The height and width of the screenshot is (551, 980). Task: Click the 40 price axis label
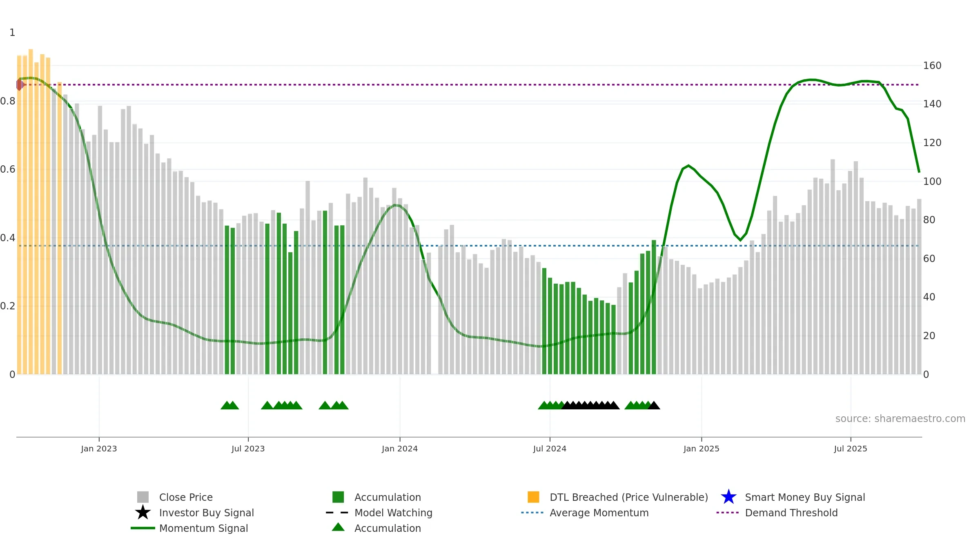[929, 297]
